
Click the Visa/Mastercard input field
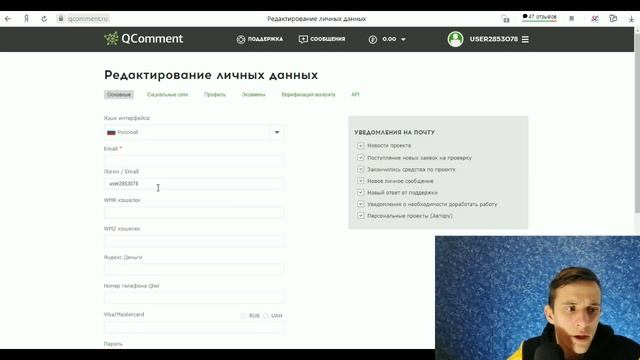click(194, 327)
